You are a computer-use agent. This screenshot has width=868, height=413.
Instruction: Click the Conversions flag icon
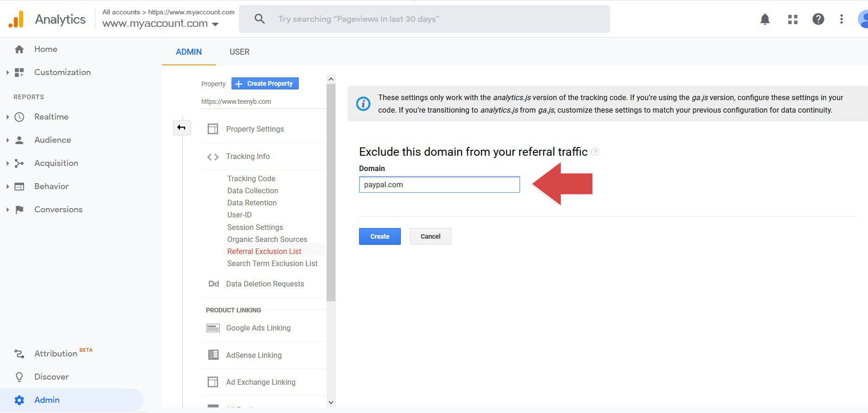19,210
